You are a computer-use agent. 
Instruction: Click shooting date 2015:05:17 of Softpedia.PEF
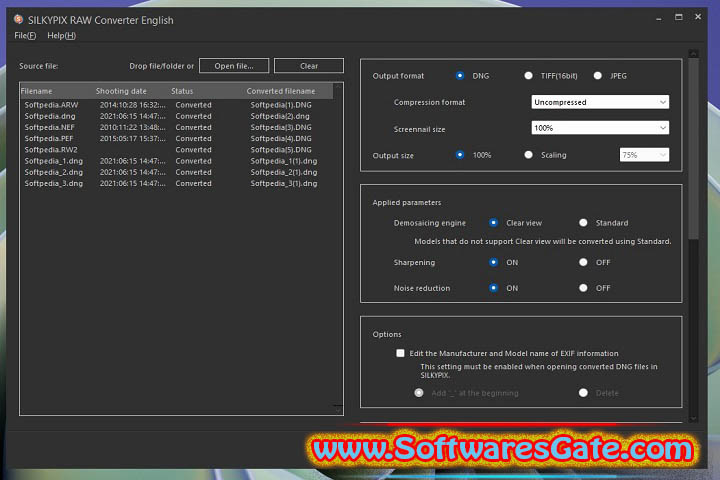[132, 138]
